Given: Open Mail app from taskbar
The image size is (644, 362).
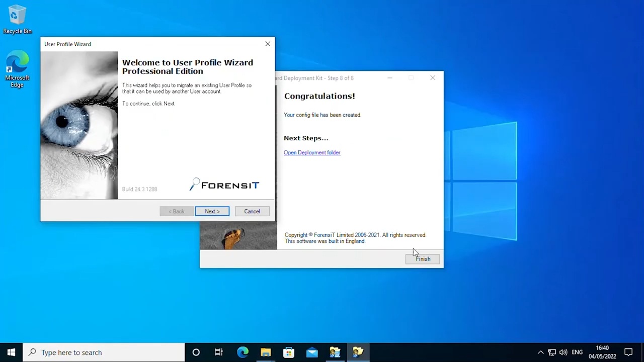Looking at the screenshot, I should [x=312, y=352].
